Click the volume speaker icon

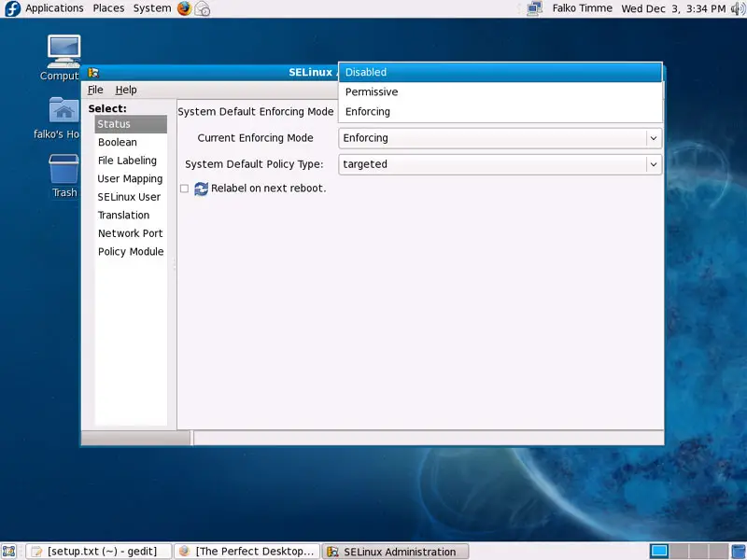point(738,8)
